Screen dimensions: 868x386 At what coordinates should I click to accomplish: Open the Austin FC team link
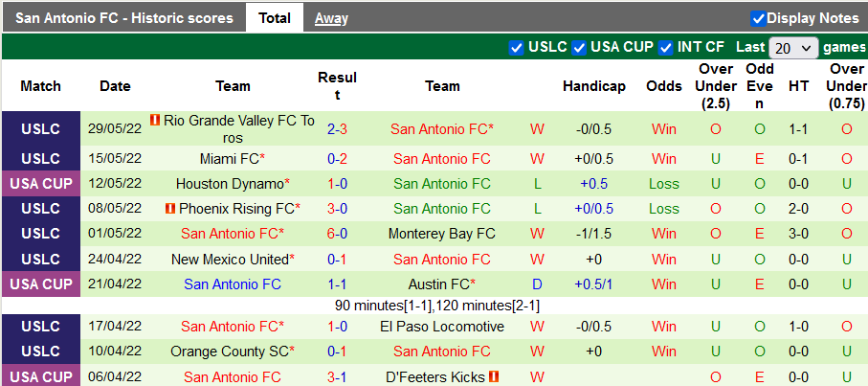(439, 284)
